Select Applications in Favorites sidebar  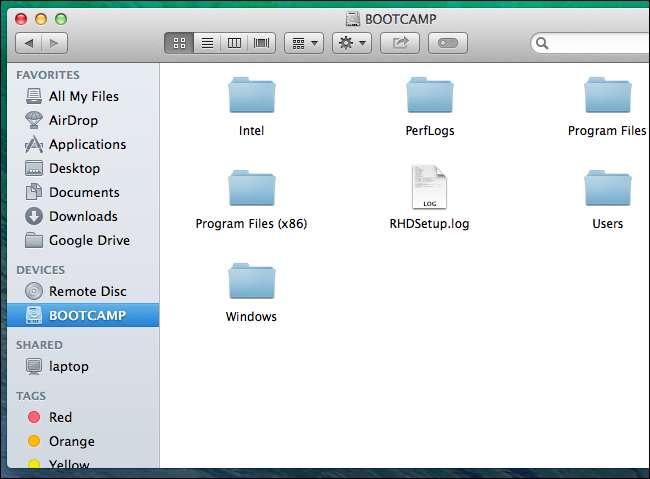click(87, 144)
